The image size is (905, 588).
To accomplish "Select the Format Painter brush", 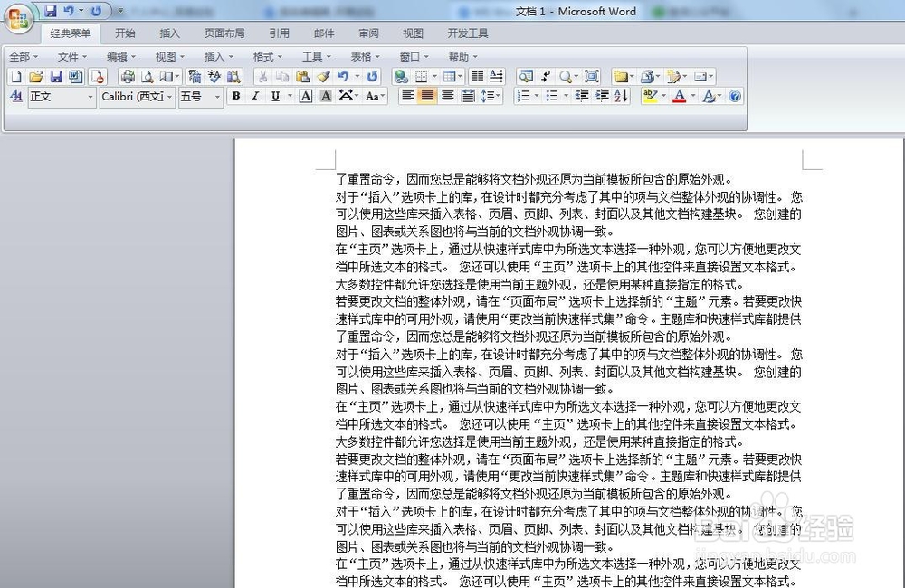I will coord(323,76).
